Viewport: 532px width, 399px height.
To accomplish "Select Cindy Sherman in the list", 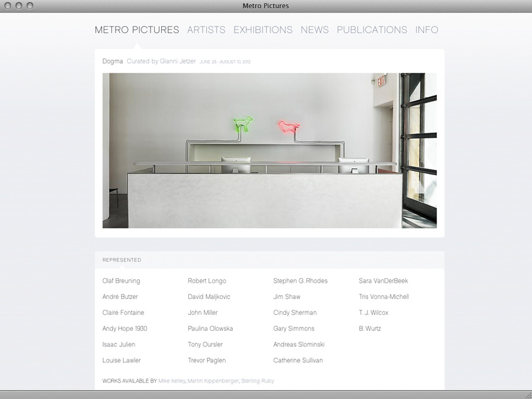I will (295, 313).
